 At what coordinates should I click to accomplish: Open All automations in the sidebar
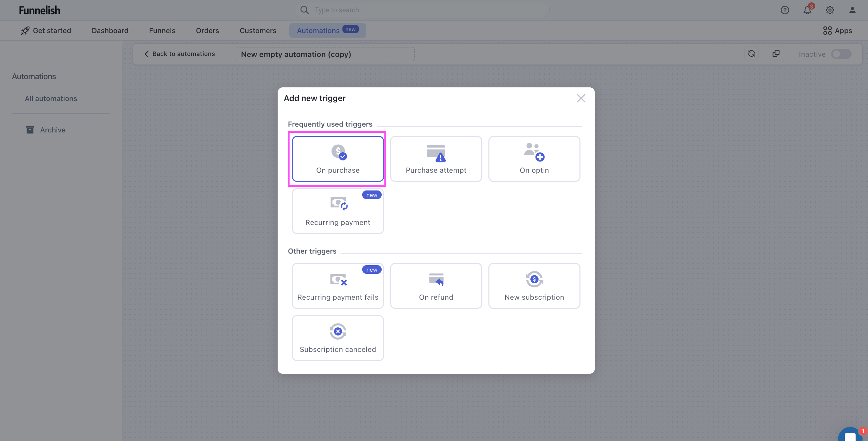[x=51, y=99]
